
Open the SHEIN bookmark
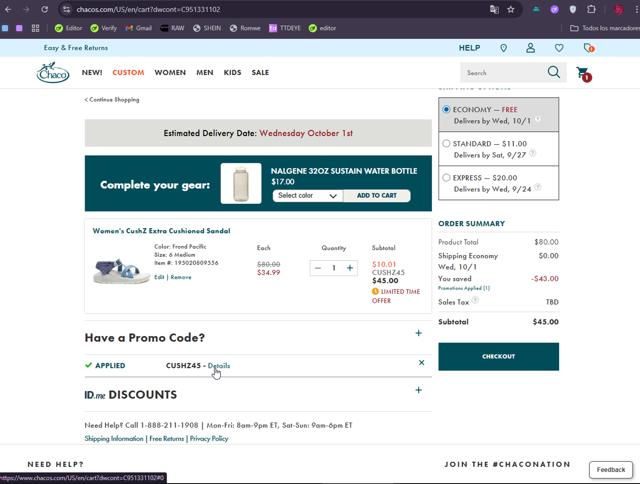click(207, 28)
